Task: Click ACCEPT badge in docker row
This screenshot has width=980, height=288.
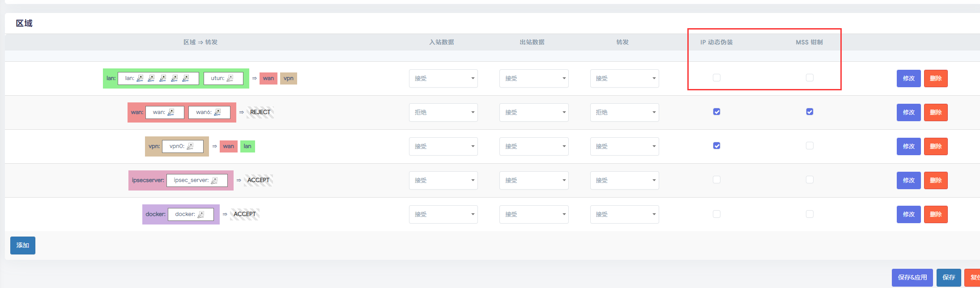Action: (x=245, y=214)
